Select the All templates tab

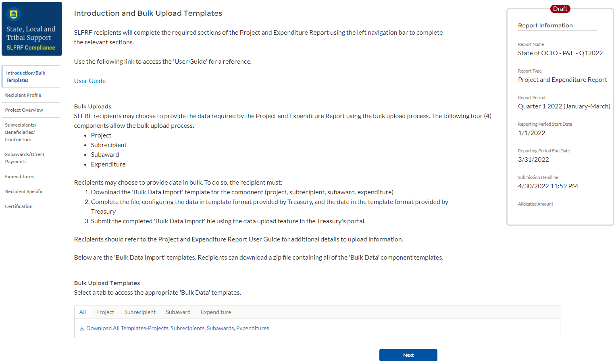pyautogui.click(x=83, y=312)
